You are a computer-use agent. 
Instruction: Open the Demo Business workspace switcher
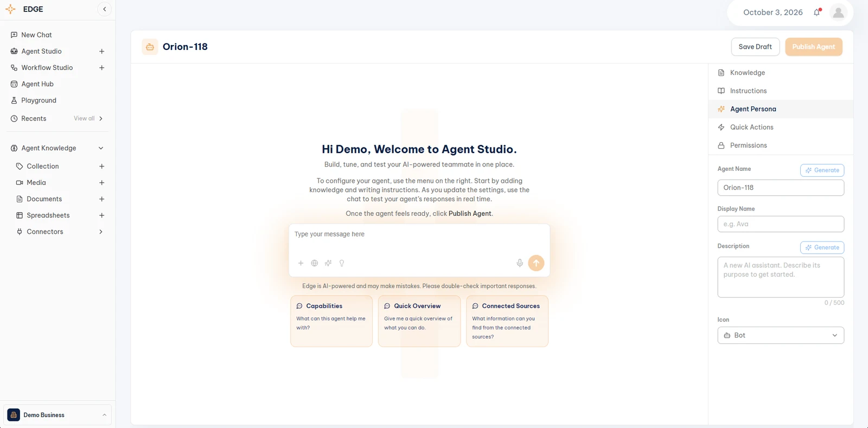(x=58, y=415)
